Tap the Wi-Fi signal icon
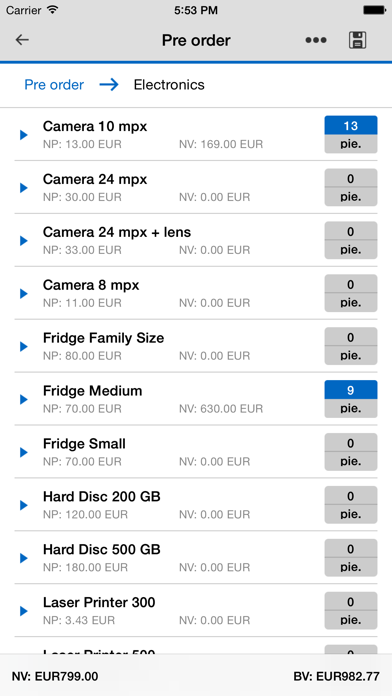Viewport: 392px width, 696px height. (53, 9)
